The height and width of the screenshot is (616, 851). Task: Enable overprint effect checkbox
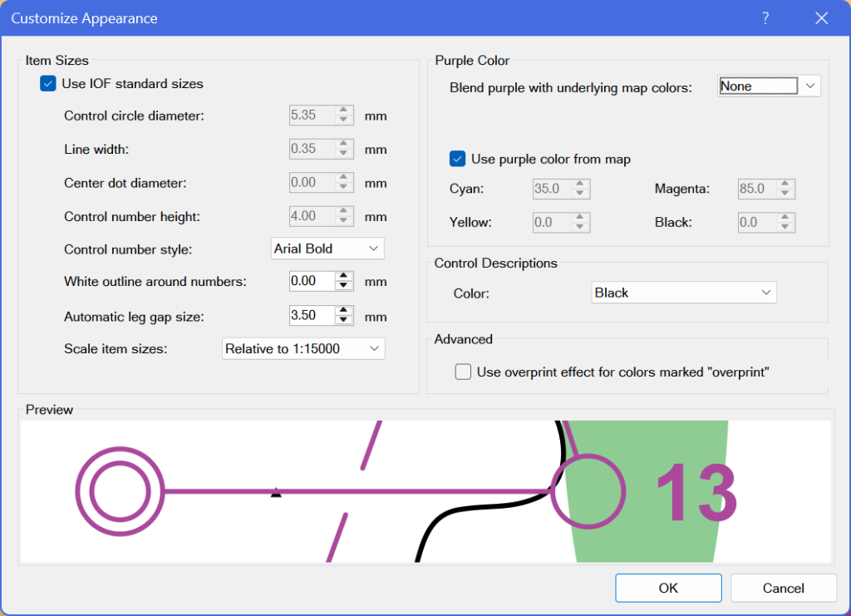click(463, 372)
